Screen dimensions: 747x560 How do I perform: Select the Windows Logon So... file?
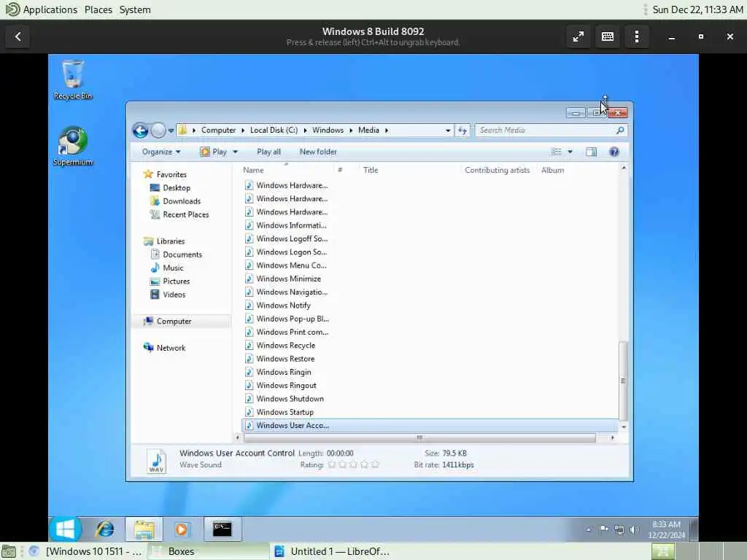[x=292, y=252]
